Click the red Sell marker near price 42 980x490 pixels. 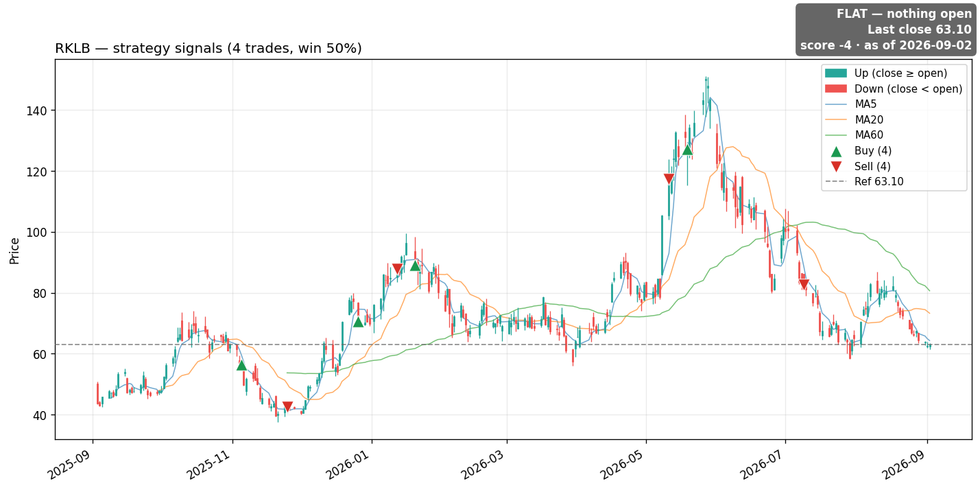(x=287, y=407)
